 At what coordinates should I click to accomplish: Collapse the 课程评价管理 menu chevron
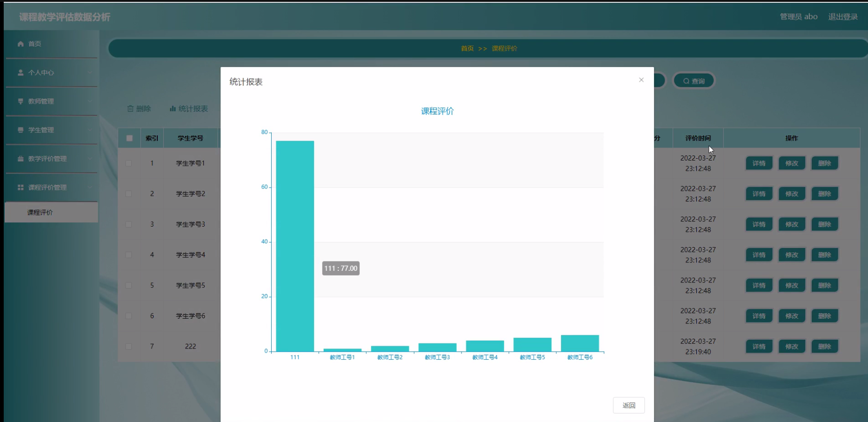click(90, 188)
